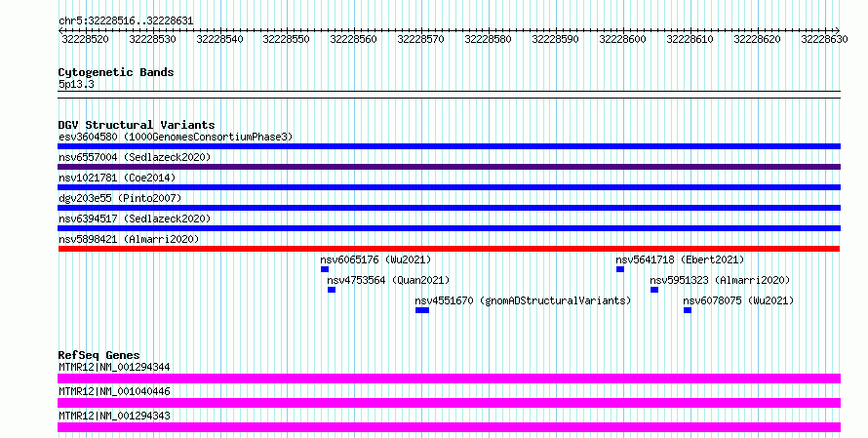This screenshot has height=438, width=868.
Task: Click ruler position 32228600
Action: (623, 39)
